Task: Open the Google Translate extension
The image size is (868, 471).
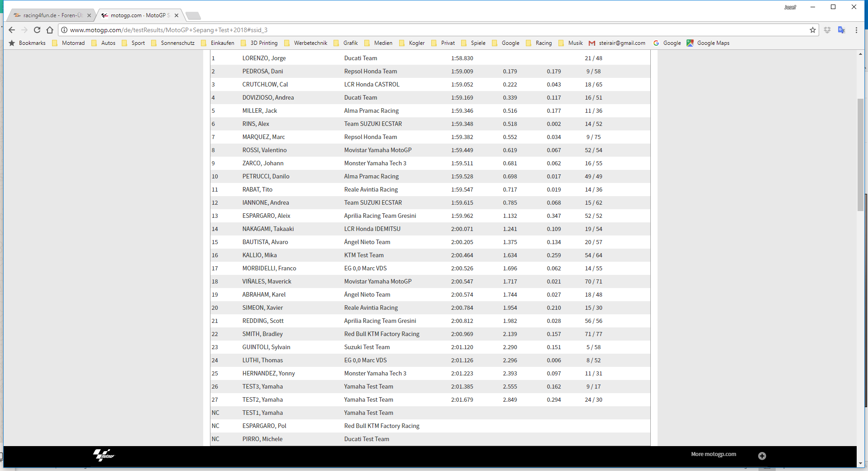Action: [841, 30]
